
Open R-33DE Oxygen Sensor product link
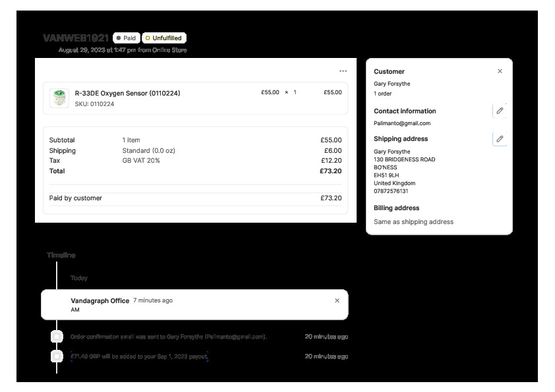point(127,93)
